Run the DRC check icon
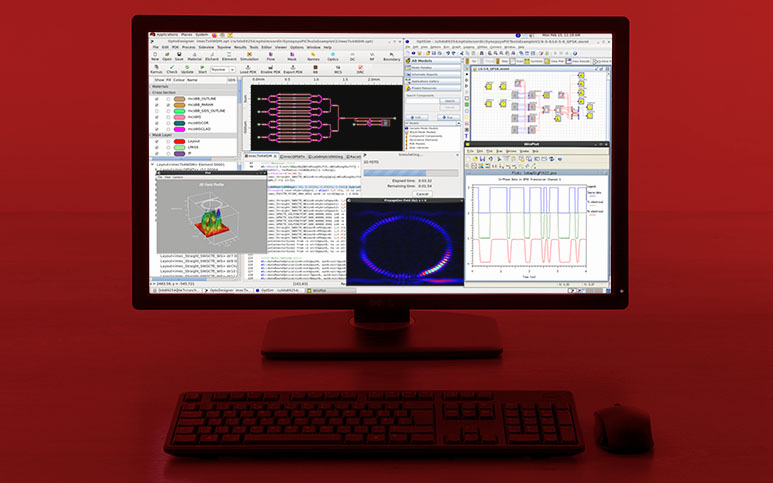The image size is (773, 483). click(360, 72)
